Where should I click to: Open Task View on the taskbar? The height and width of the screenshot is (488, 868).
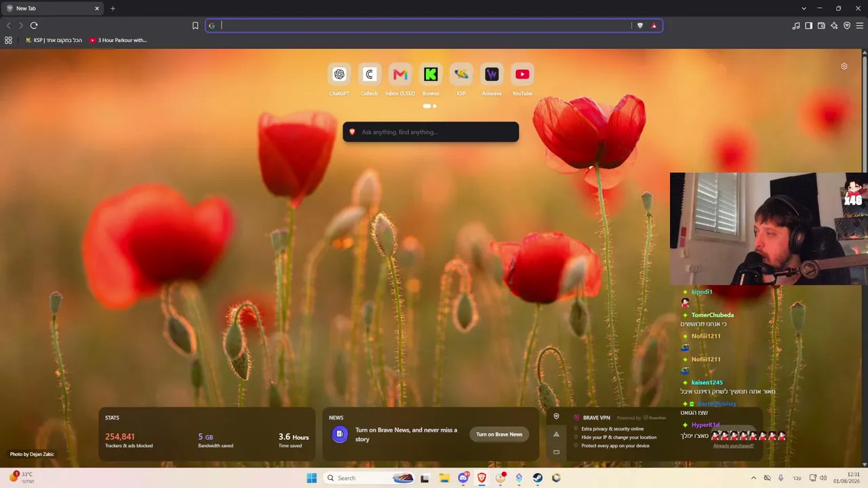[425, 478]
